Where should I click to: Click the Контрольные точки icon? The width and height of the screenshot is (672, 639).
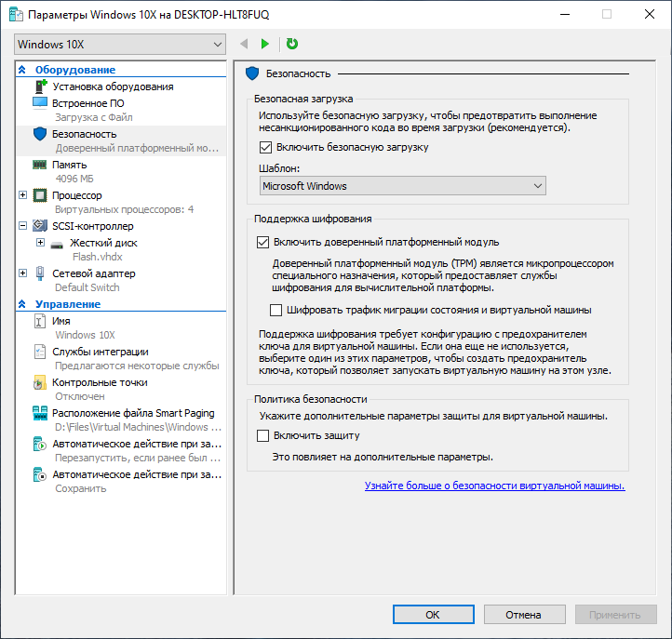[x=40, y=382]
